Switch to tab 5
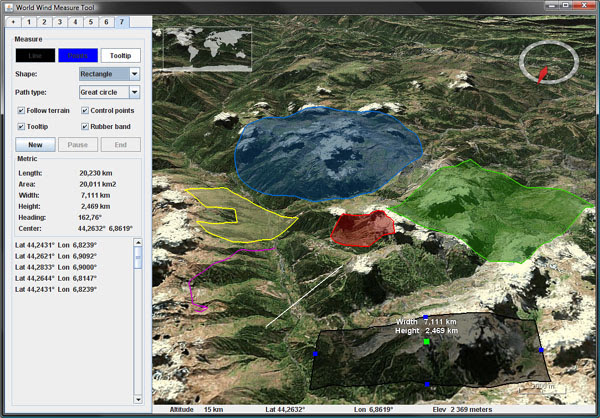This screenshot has height=418, width=600. (x=91, y=22)
